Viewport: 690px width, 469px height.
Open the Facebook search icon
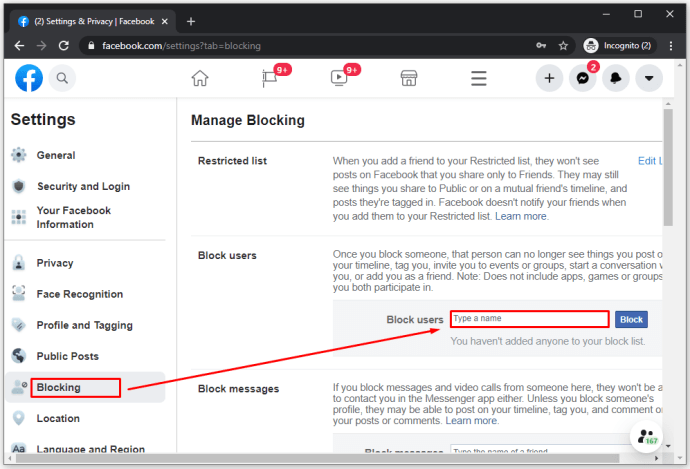pyautogui.click(x=62, y=78)
